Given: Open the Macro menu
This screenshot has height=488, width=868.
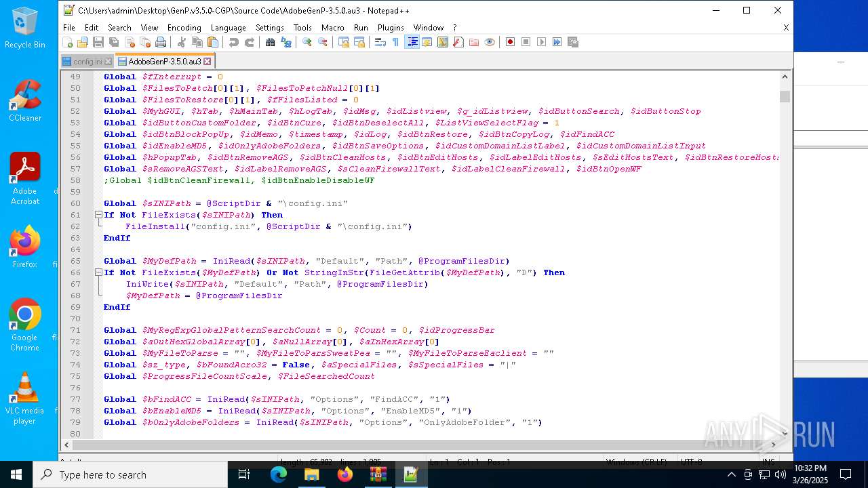Looking at the screenshot, I should click(333, 28).
